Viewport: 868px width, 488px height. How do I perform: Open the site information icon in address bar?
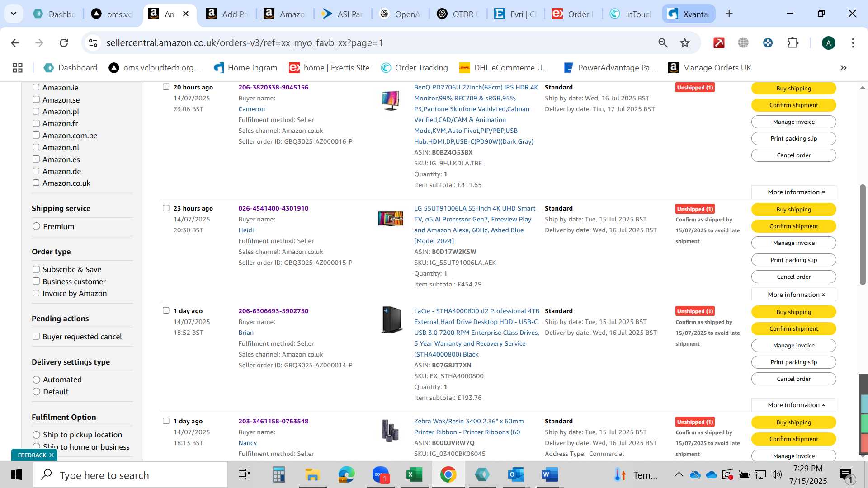point(93,43)
